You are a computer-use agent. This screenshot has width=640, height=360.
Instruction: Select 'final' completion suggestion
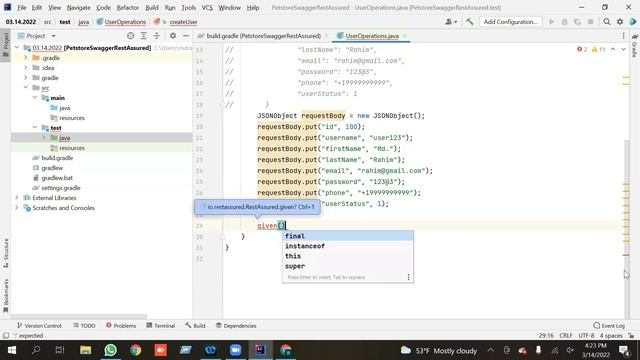point(348,236)
